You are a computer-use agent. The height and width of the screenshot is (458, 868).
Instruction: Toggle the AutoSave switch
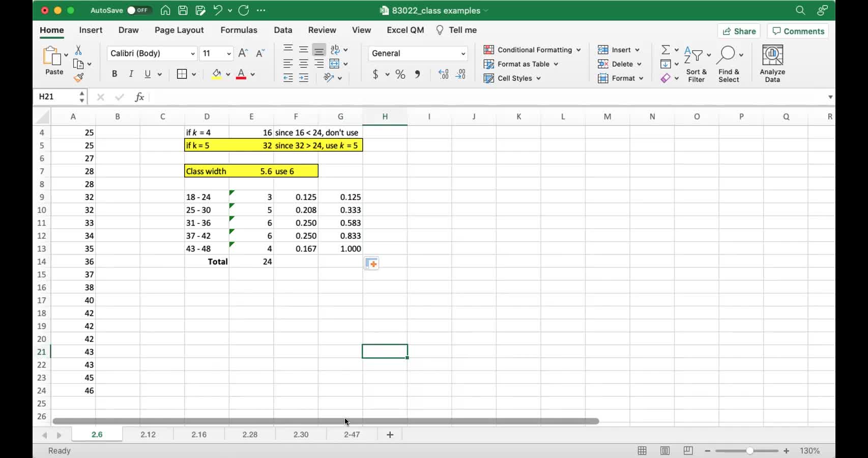138,10
